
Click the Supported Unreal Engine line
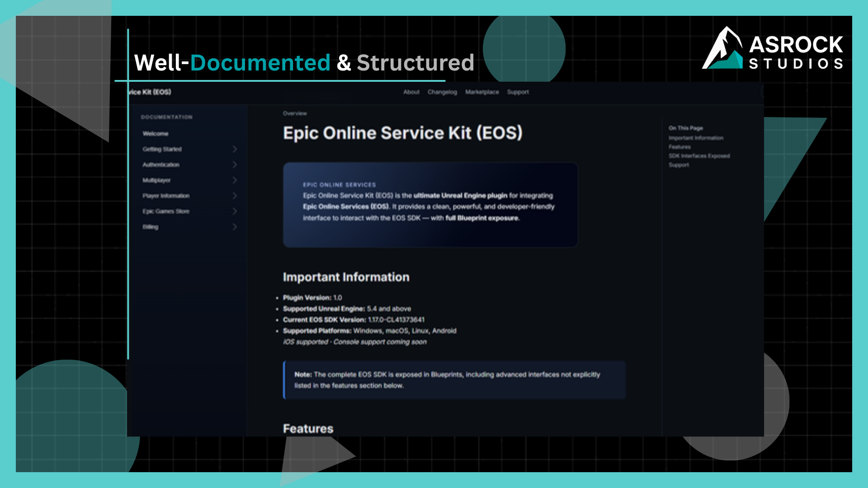pyautogui.click(x=347, y=309)
